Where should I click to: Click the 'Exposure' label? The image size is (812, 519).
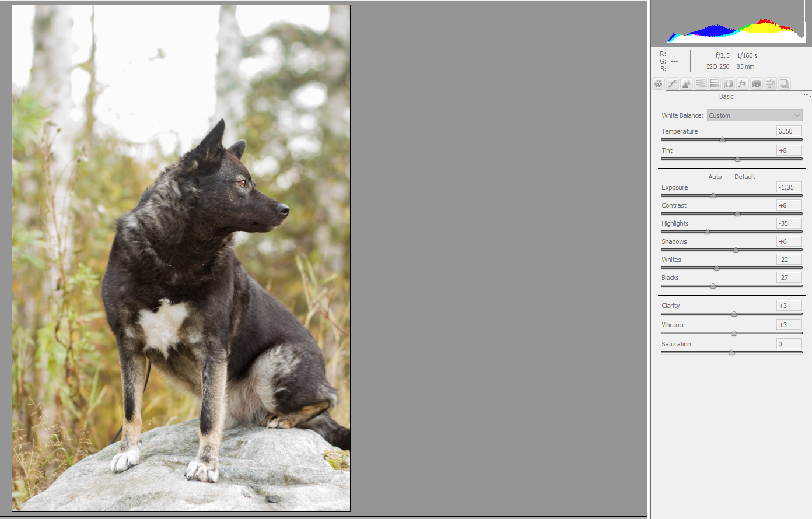[x=674, y=187]
